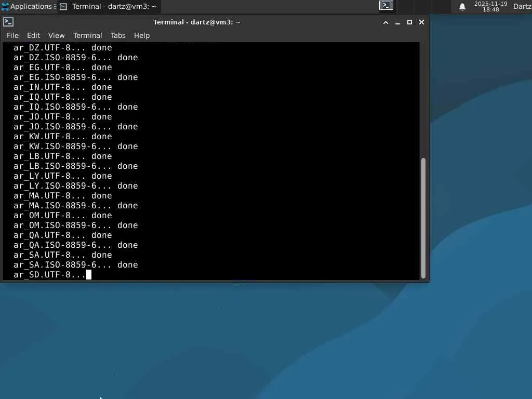Click the line 'ar_DZ.ISO-8859-6... done'
Viewport: 532px width, 399px height.
tap(76, 57)
